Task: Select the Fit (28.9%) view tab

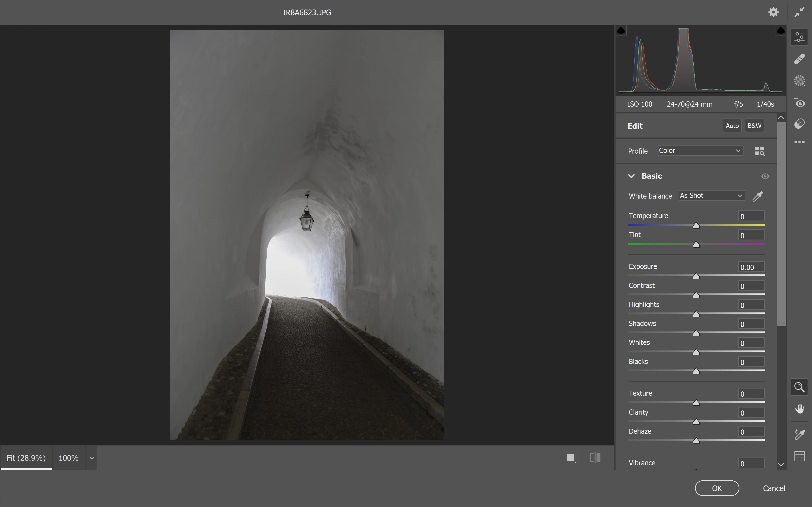Action: tap(26, 458)
